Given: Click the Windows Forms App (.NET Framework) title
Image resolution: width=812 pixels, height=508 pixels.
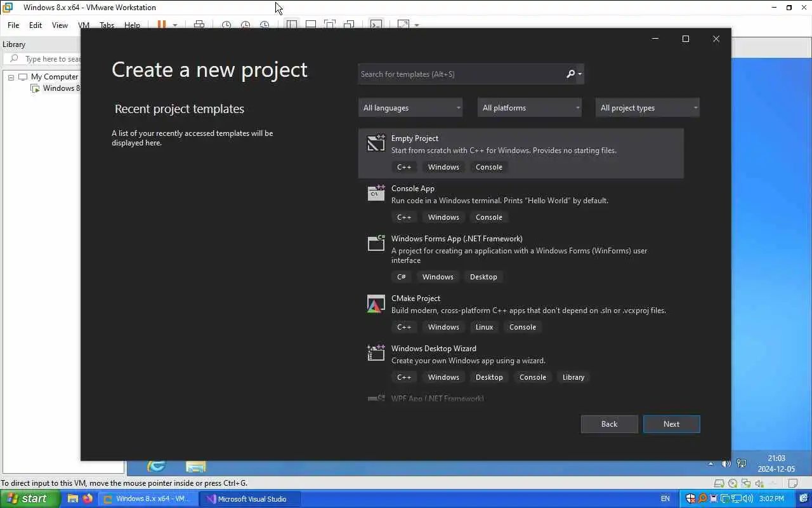Looking at the screenshot, I should 457,239.
